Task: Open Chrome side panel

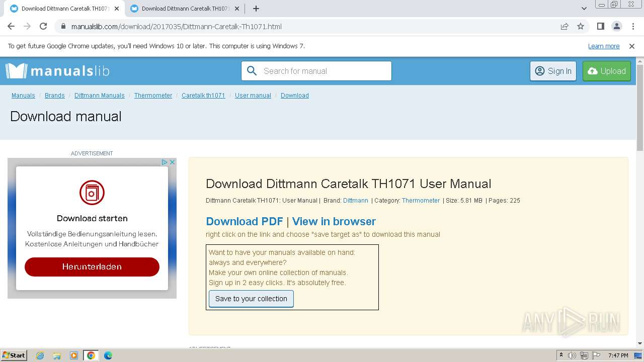Action: pyautogui.click(x=601, y=26)
